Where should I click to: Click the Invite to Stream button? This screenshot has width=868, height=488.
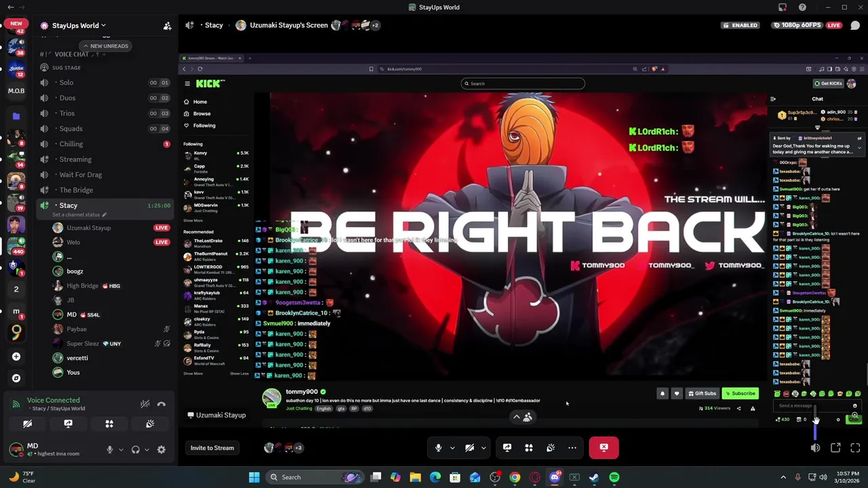[x=212, y=447]
